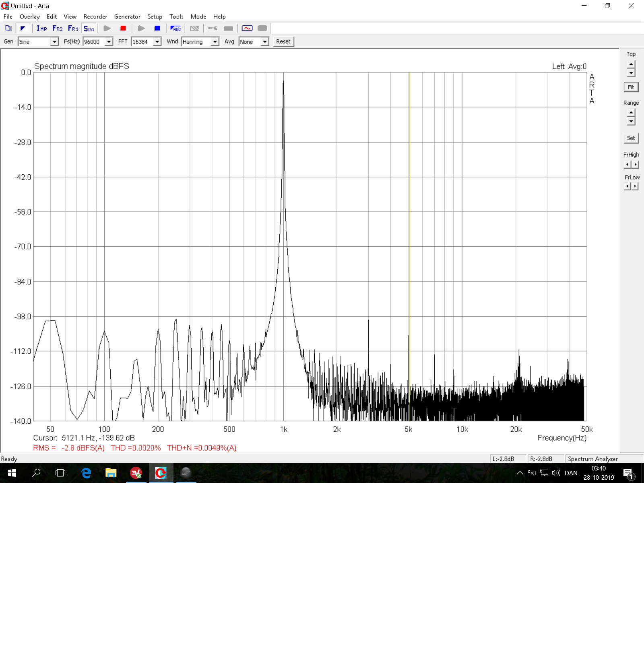Screen dimensions: 644x660
Task: Click the Reset button
Action: click(283, 41)
